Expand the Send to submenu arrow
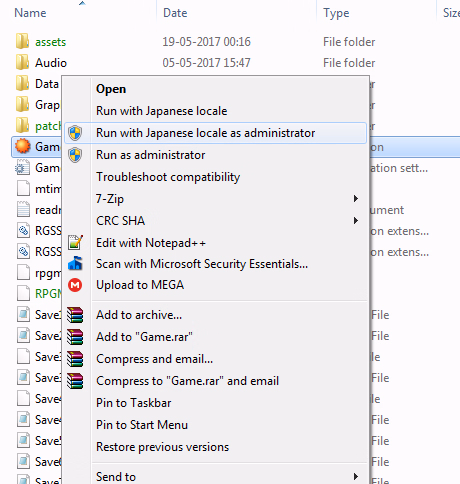The height and width of the screenshot is (484, 460). coord(356,476)
